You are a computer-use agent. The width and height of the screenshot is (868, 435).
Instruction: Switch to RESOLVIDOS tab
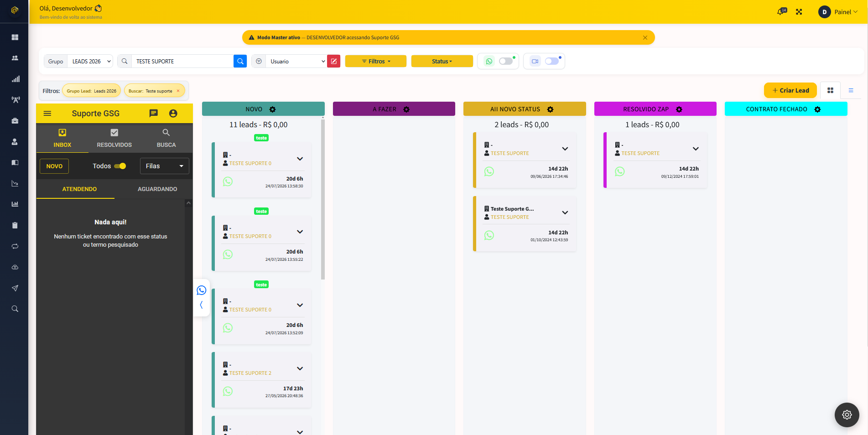click(114, 138)
